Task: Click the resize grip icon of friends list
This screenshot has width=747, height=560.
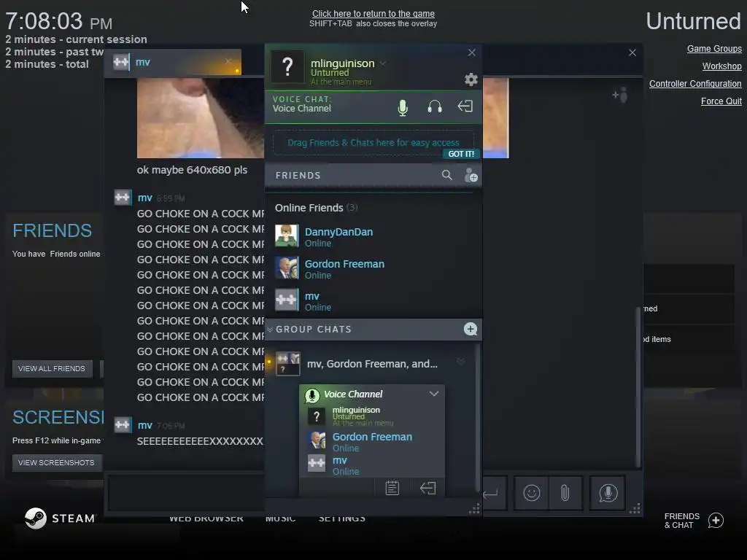Action: coord(474,509)
